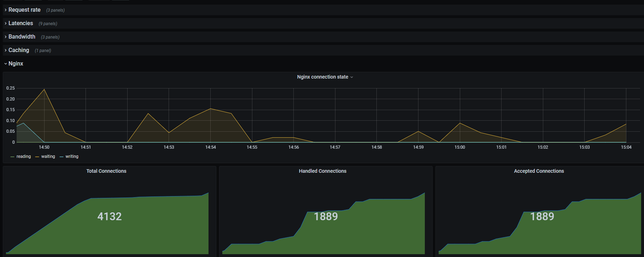Open the Accepted Connections panel title

point(539,171)
